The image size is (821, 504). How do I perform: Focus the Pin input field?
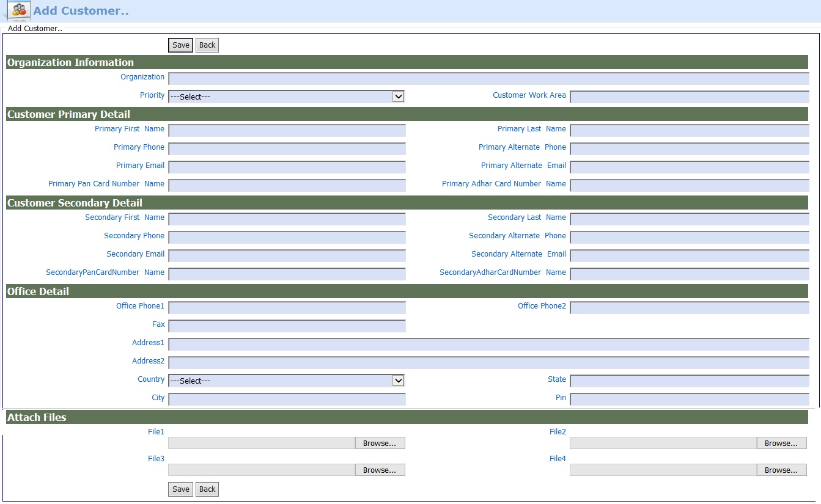pyautogui.click(x=689, y=399)
